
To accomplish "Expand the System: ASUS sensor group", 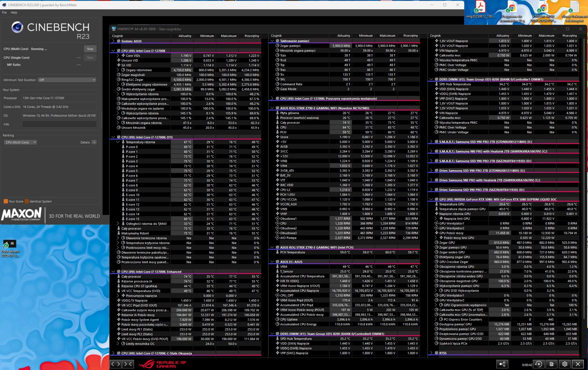I will [x=113, y=41].
